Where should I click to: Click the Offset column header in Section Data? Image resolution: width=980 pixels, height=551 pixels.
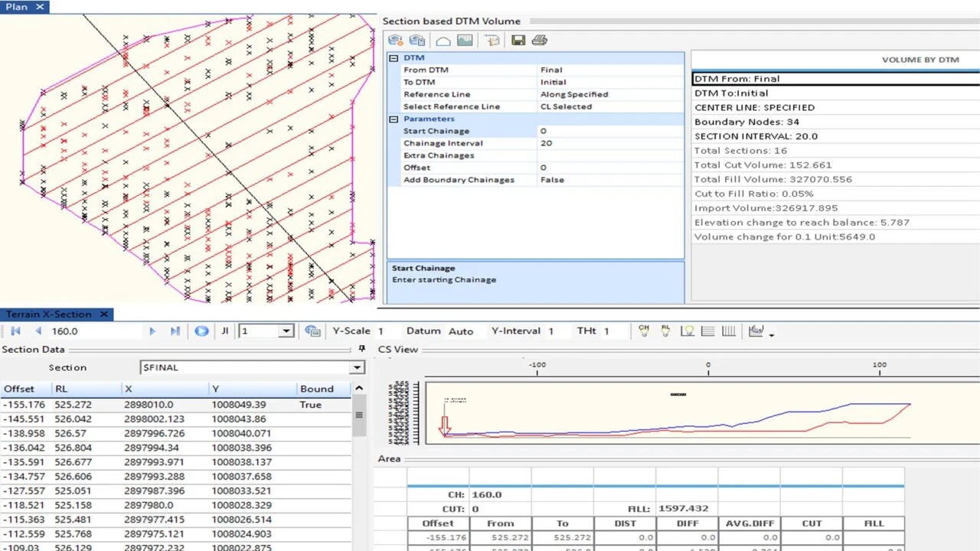[x=25, y=389]
